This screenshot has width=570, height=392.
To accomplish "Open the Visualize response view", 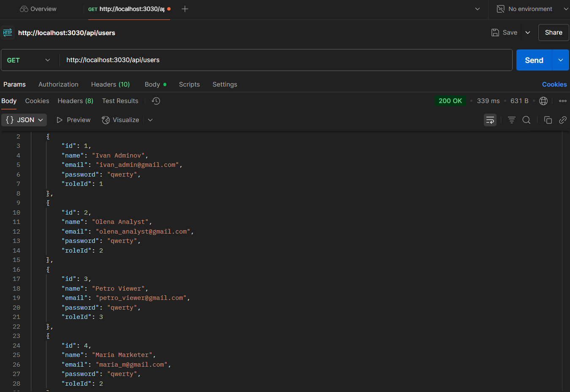I will 120,120.
